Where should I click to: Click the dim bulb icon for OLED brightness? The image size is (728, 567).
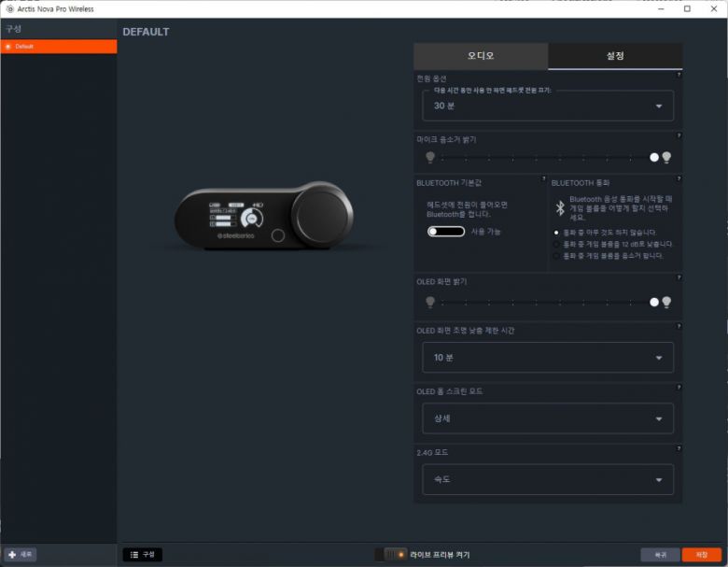pyautogui.click(x=430, y=303)
